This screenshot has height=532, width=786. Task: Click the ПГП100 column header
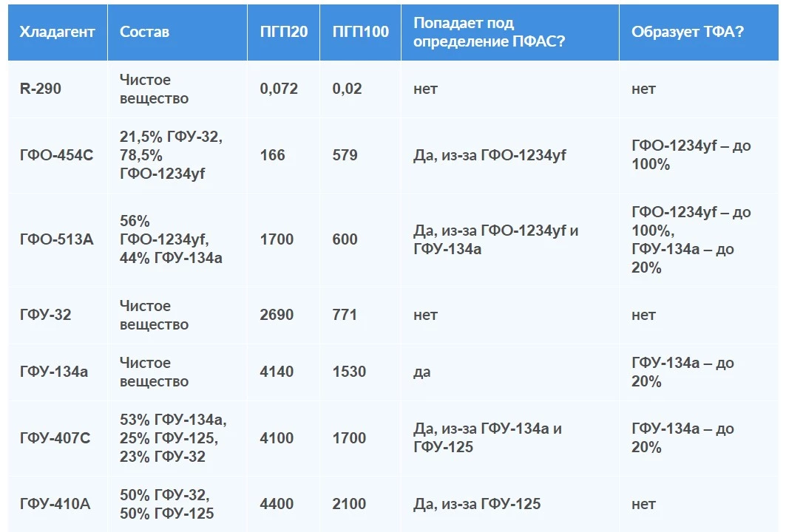point(360,32)
